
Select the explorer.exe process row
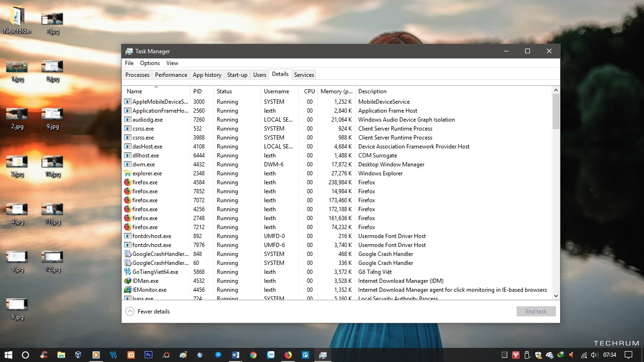tap(147, 173)
